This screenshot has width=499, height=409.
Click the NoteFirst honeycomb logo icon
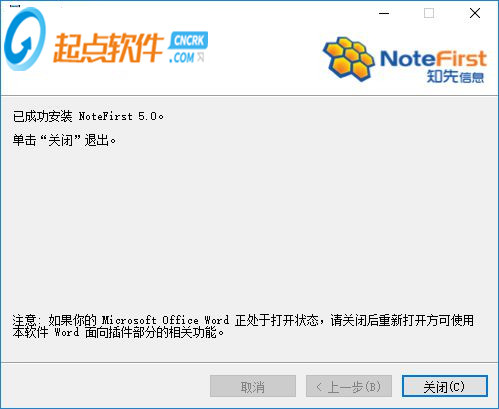[349, 60]
